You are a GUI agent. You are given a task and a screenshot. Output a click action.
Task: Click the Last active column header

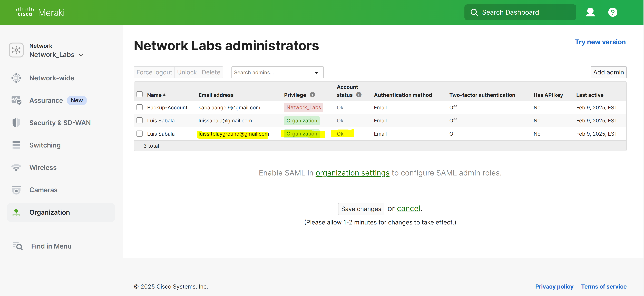coord(590,95)
